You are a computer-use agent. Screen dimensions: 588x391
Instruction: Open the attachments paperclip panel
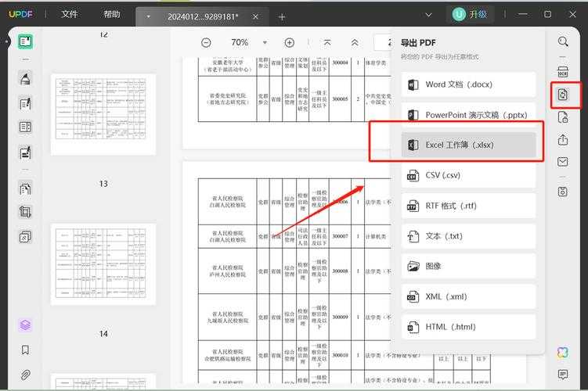[25, 375]
